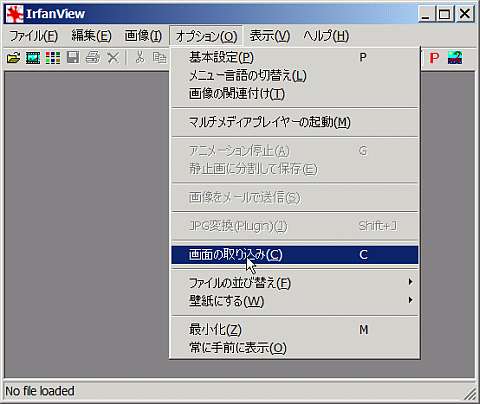Select マルチメディアプレイヤーの起動 entry
This screenshot has width=480, height=404.
295,122
